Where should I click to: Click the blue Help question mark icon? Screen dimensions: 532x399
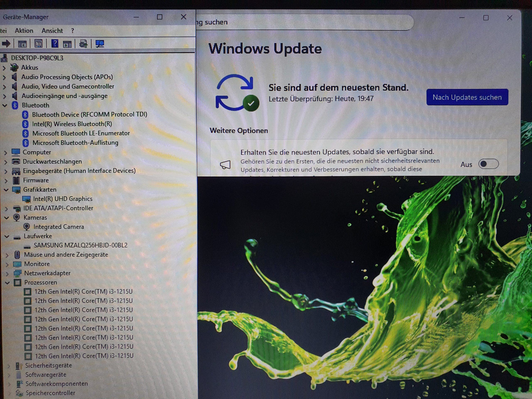coord(55,44)
